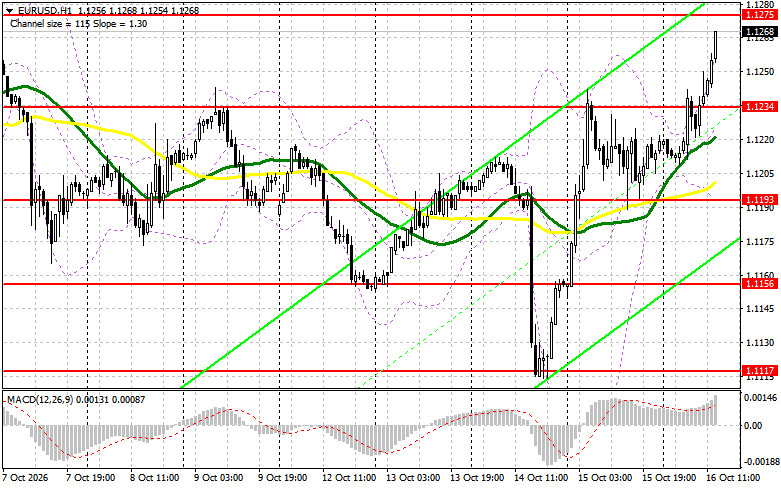This screenshot has width=781, height=489.
Task: Click the 1.1250 price scale value
Action: click(760, 72)
